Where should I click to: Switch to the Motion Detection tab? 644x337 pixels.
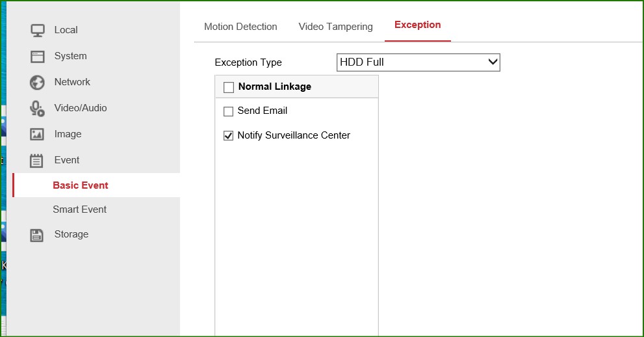tap(240, 27)
